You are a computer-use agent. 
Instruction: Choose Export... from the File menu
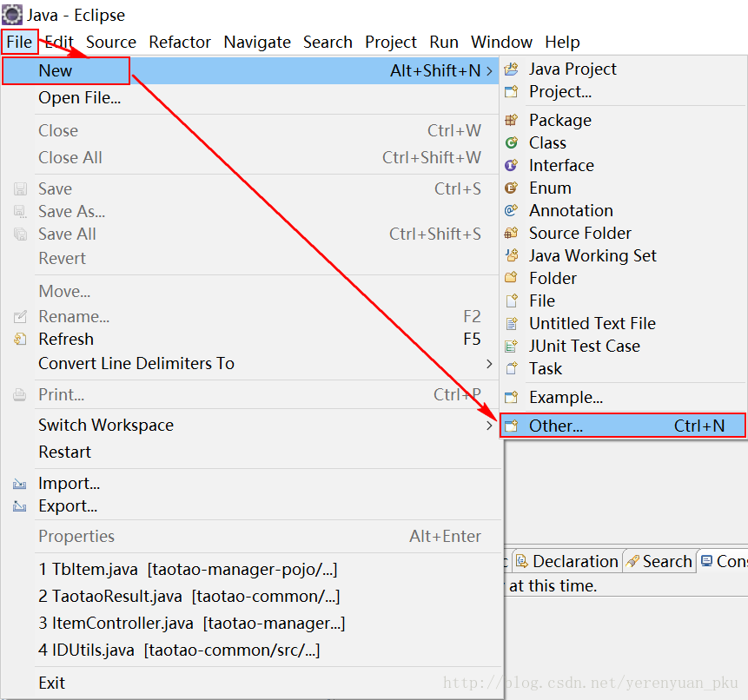(x=250, y=506)
